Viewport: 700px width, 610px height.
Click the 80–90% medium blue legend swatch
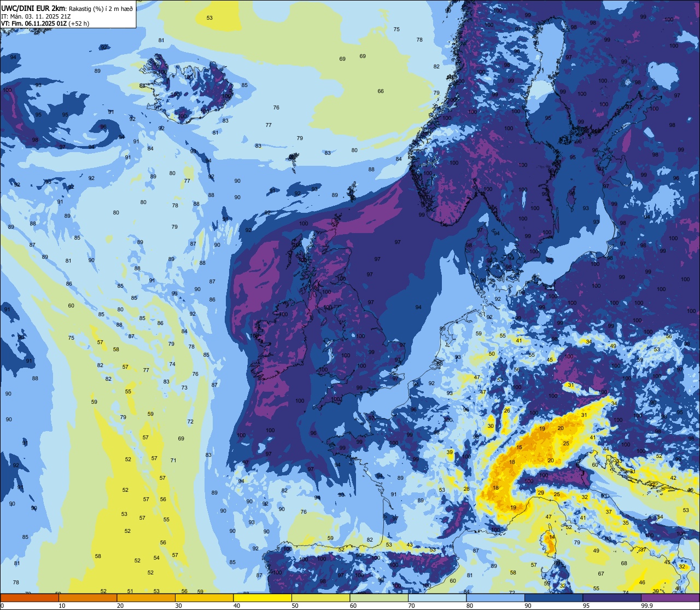coord(495,597)
